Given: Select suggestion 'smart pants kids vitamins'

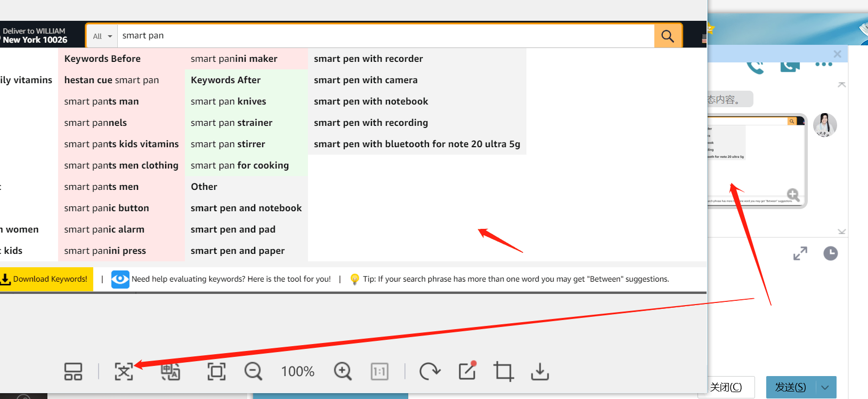Looking at the screenshot, I should pos(121,144).
